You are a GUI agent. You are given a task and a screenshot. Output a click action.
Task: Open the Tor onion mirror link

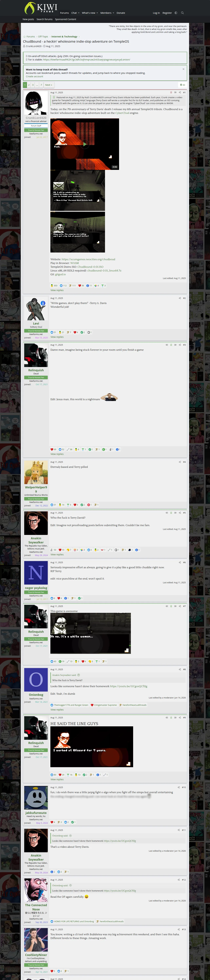[x=87, y=60]
